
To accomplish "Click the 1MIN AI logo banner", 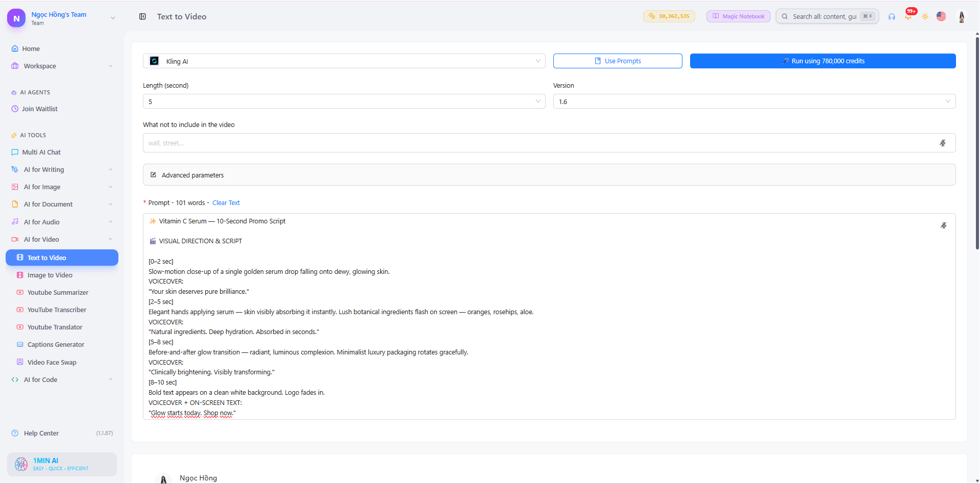I will (x=62, y=464).
